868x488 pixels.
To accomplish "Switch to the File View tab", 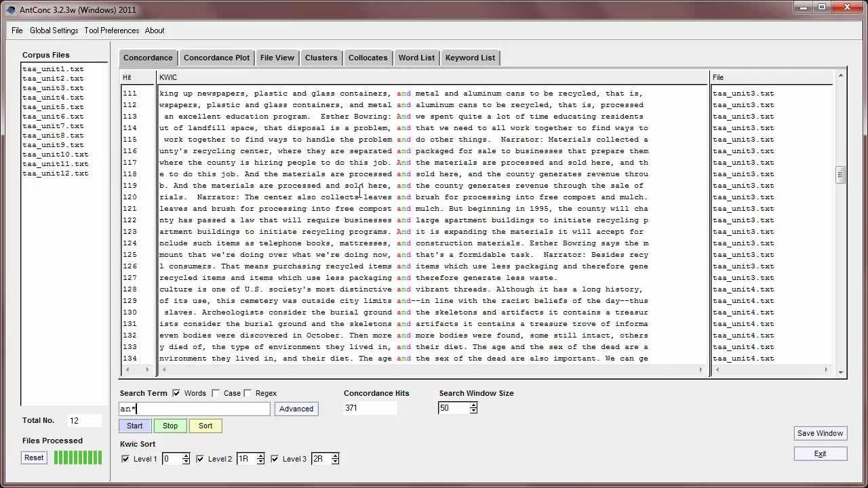I will pyautogui.click(x=277, y=58).
